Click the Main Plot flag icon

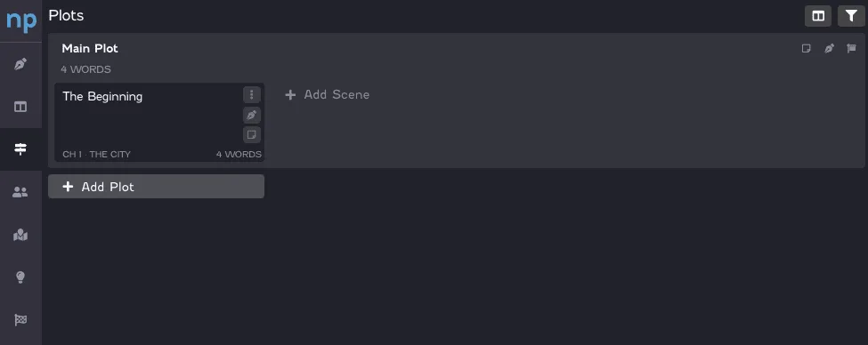click(851, 49)
